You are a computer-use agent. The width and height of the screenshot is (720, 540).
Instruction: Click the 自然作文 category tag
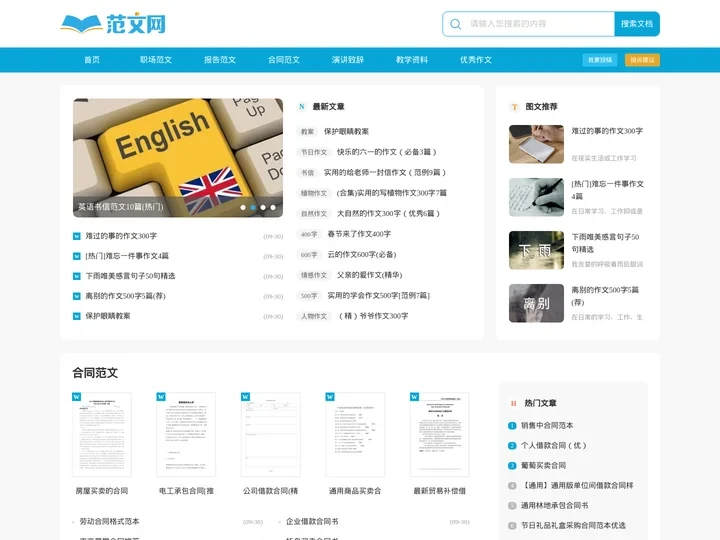pyautogui.click(x=314, y=214)
